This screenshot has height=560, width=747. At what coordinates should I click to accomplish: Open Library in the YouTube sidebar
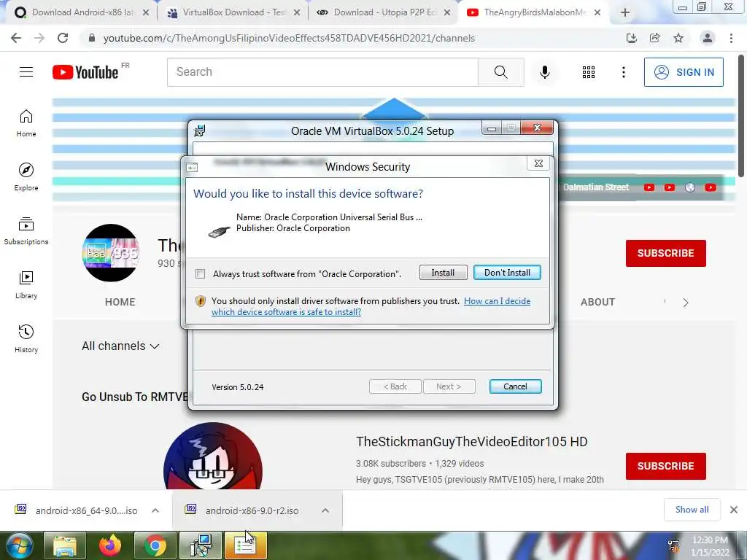[x=26, y=285]
